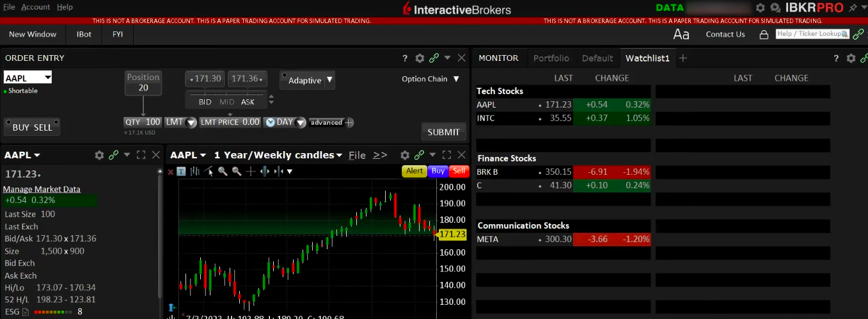Image resolution: width=868 pixels, height=319 pixels.
Task: Open Adaptive algo dropdown arrow
Action: (x=329, y=80)
